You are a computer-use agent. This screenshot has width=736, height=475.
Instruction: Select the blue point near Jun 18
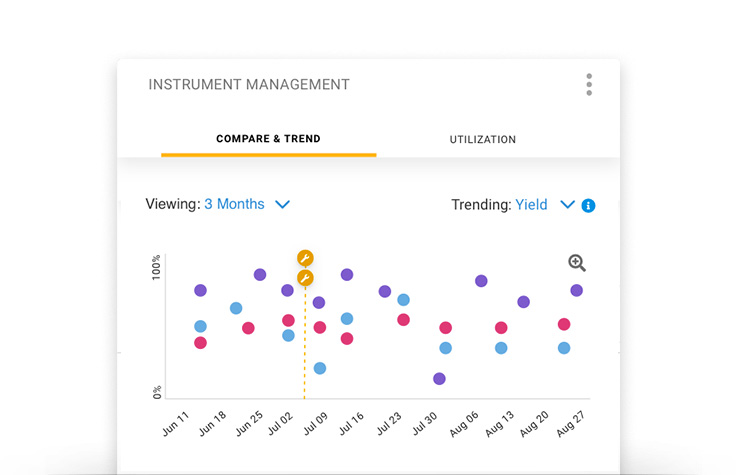click(236, 308)
